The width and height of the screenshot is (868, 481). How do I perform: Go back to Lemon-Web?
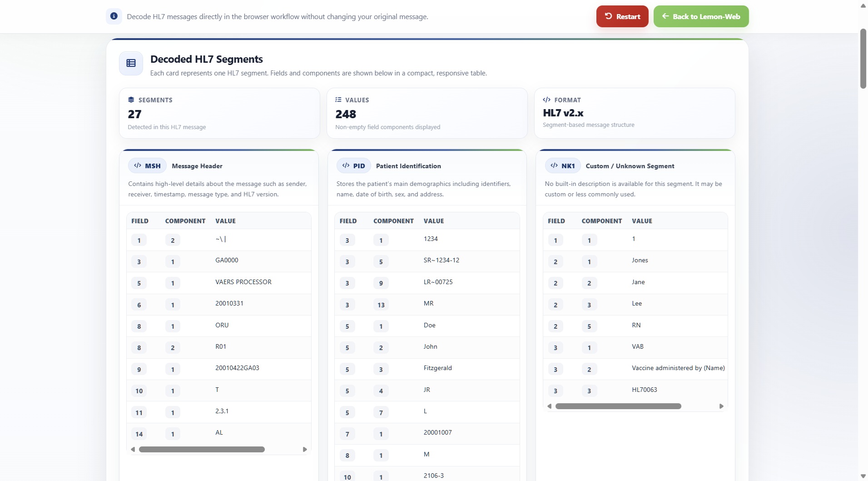pyautogui.click(x=701, y=16)
